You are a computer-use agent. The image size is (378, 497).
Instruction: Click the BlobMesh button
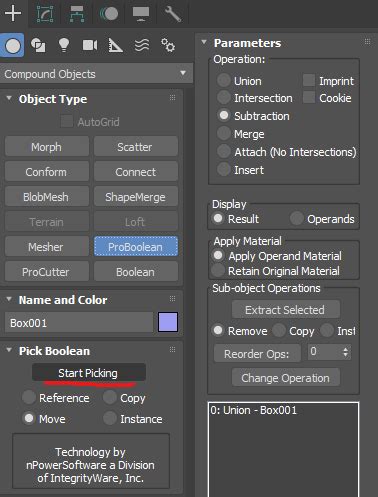coord(47,197)
